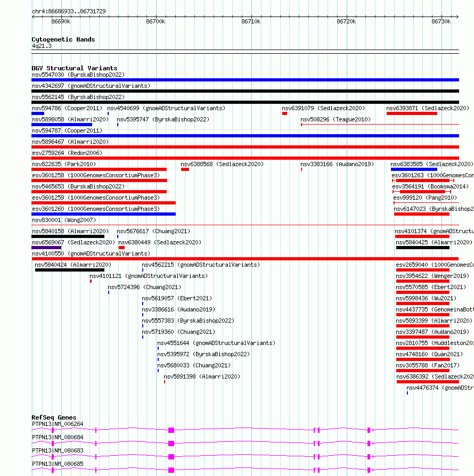Click nsv6569067 (Sedlazeck2020) label
Screen dimensions: 474x476
(x=73, y=243)
